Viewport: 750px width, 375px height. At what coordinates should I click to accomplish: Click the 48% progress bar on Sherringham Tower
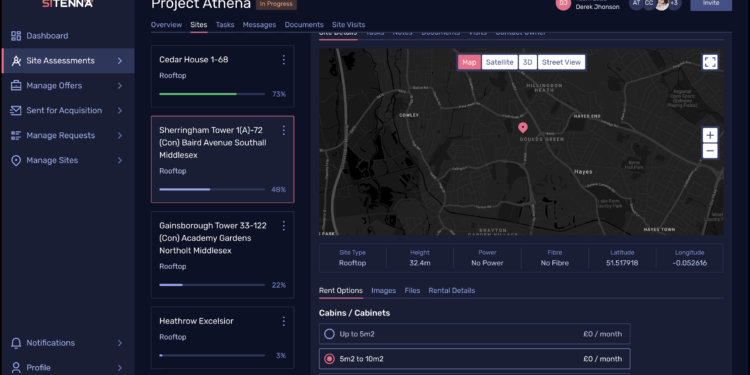pyautogui.click(x=212, y=189)
